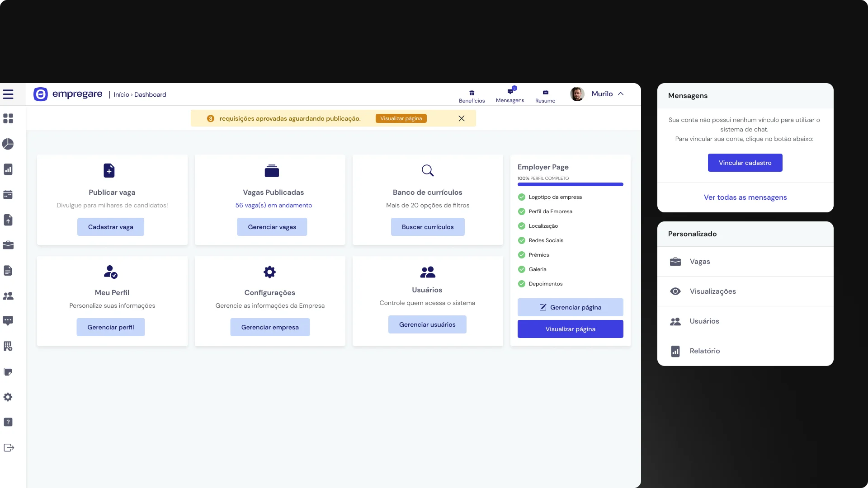This screenshot has width=868, height=488.
Task: Open the calendar icon in sidebar
Action: (8, 195)
